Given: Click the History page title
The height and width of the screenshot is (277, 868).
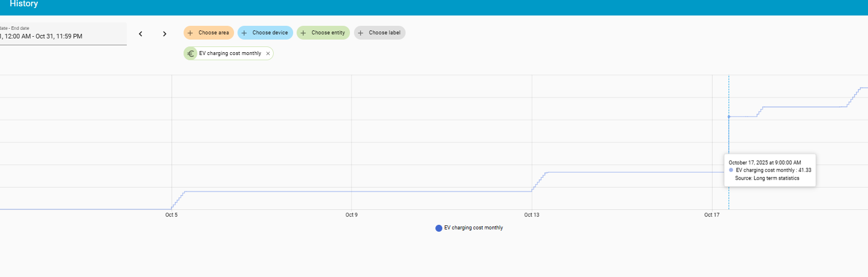Looking at the screenshot, I should point(24,4).
